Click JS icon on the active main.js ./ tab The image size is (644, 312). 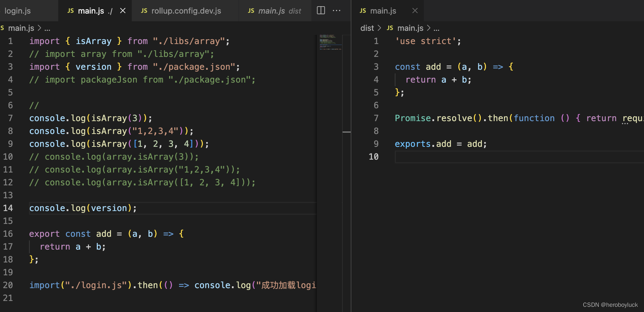[71, 11]
